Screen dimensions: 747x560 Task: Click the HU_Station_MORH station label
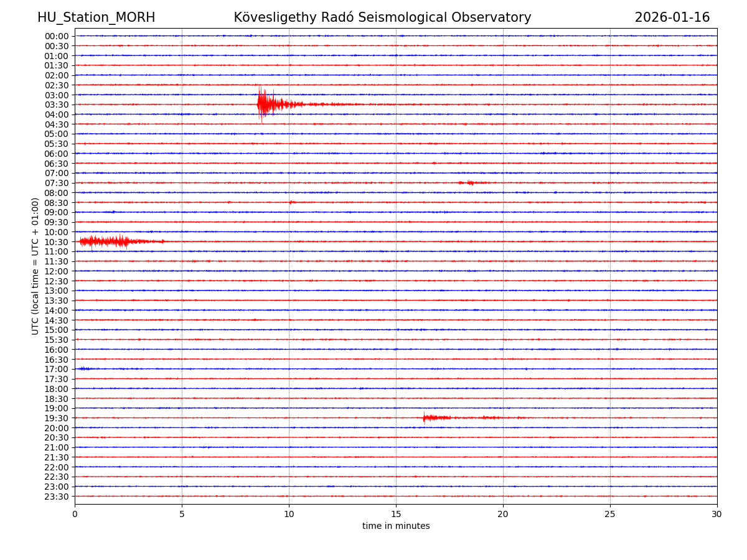click(96, 17)
